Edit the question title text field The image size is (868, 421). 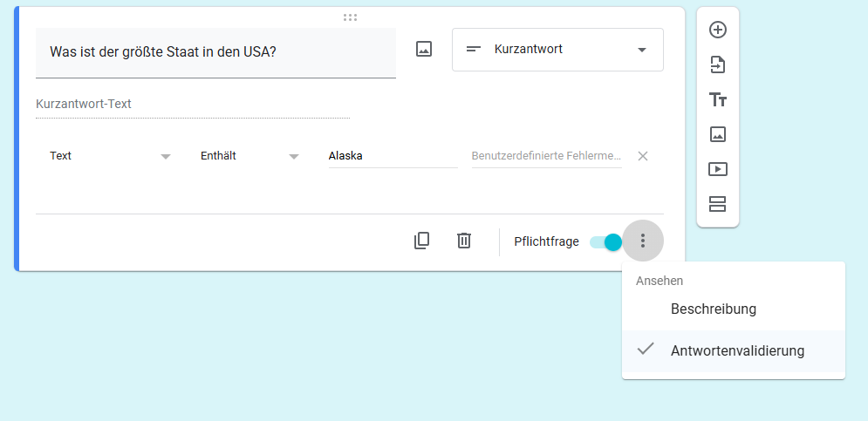215,52
